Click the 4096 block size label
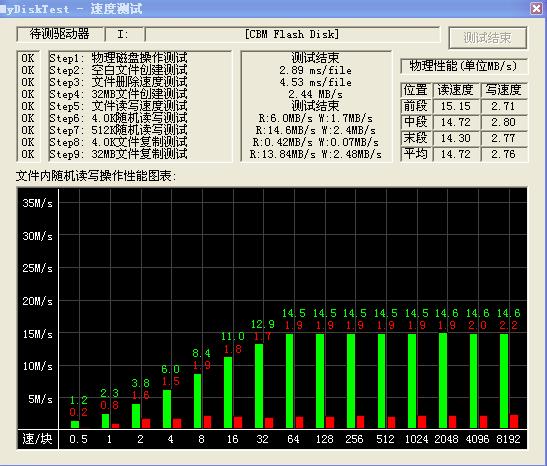The image size is (547, 466). coord(478,439)
